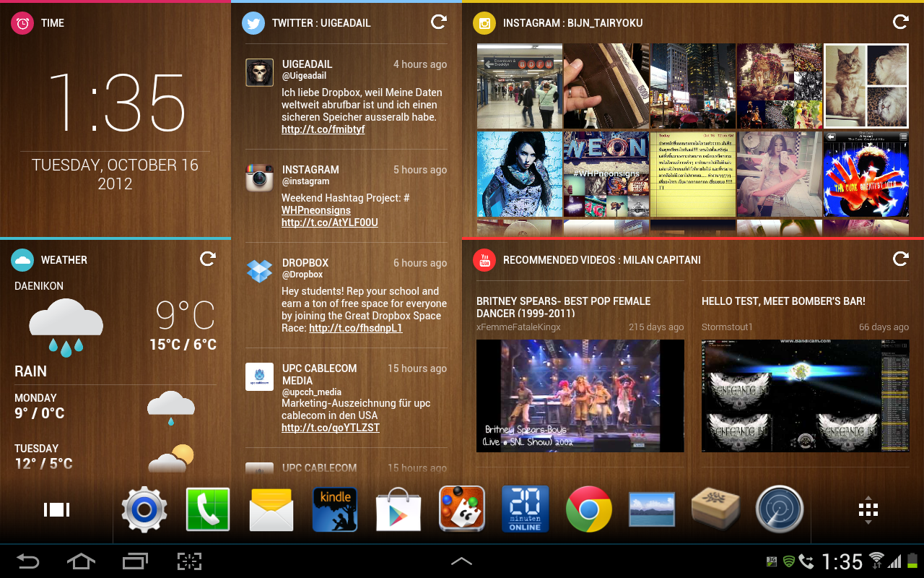
Task: Open the app drawer grid icon
Action: 868,511
